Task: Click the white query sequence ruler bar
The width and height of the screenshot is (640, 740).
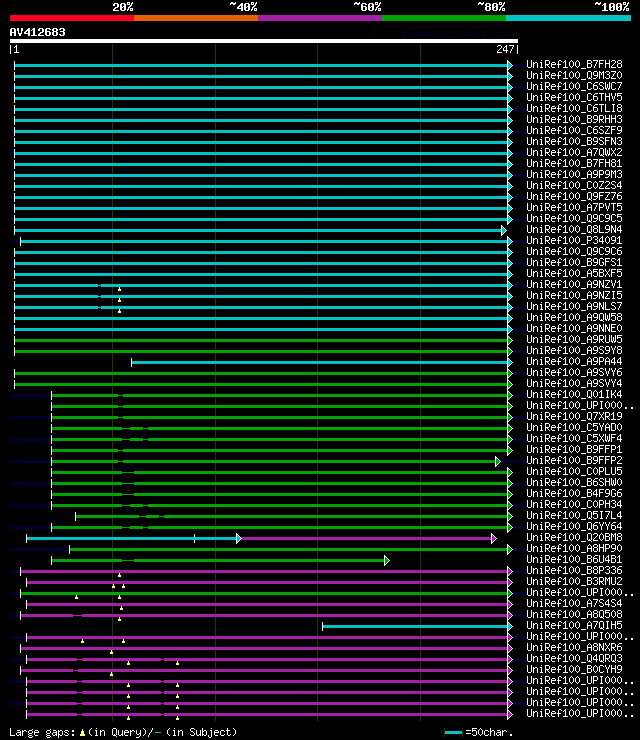Action: coord(264,41)
